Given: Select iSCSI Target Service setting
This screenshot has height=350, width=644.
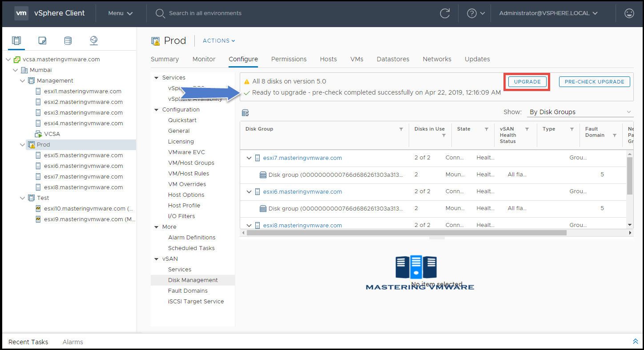Looking at the screenshot, I should pos(196,302).
